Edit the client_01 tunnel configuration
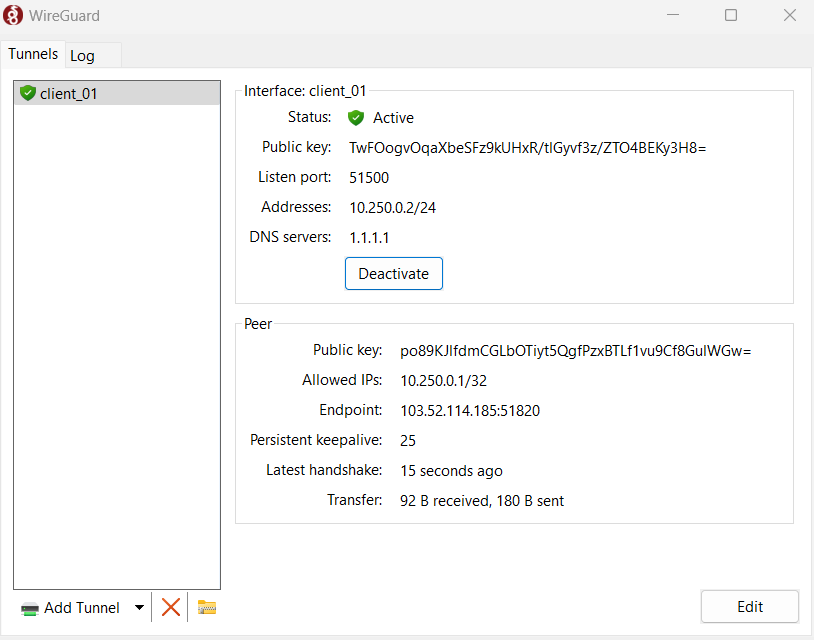Viewport: 814px width, 640px height. tap(749, 606)
